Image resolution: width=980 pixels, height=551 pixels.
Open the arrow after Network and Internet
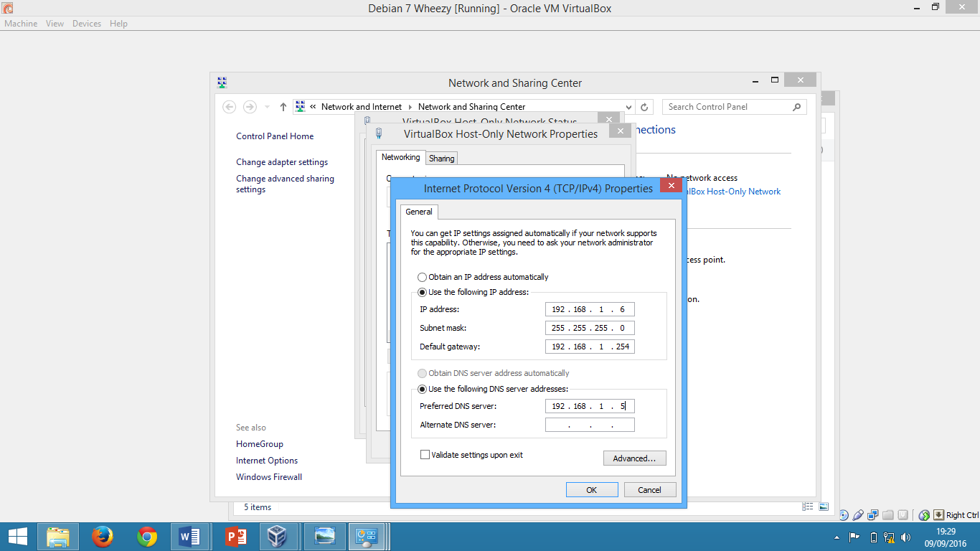(410, 107)
